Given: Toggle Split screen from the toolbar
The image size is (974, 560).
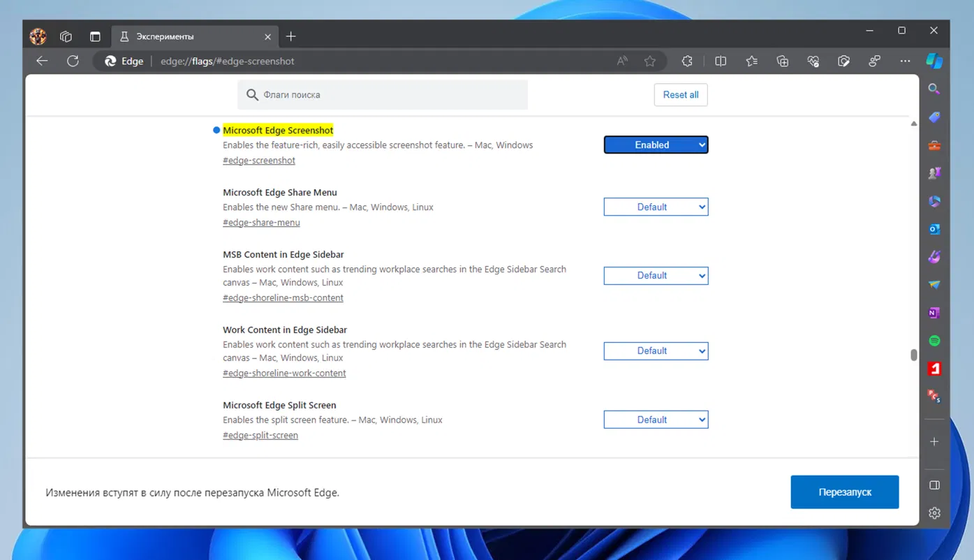Looking at the screenshot, I should point(721,61).
